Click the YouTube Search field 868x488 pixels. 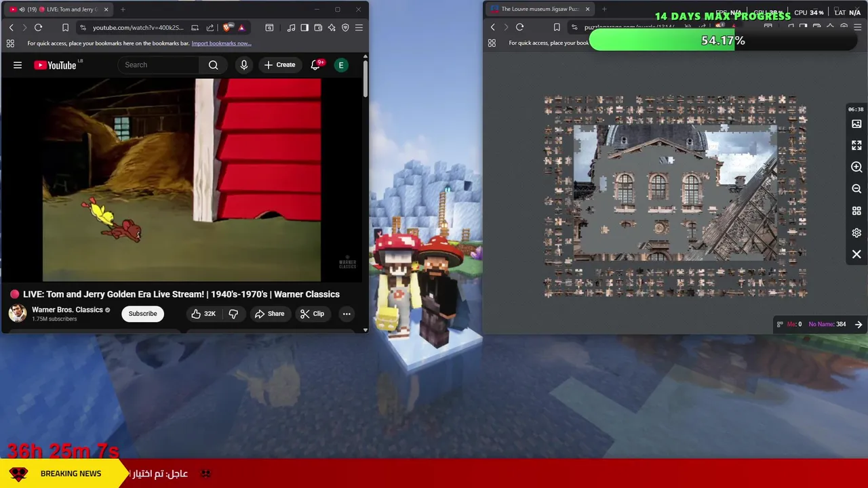click(x=159, y=65)
